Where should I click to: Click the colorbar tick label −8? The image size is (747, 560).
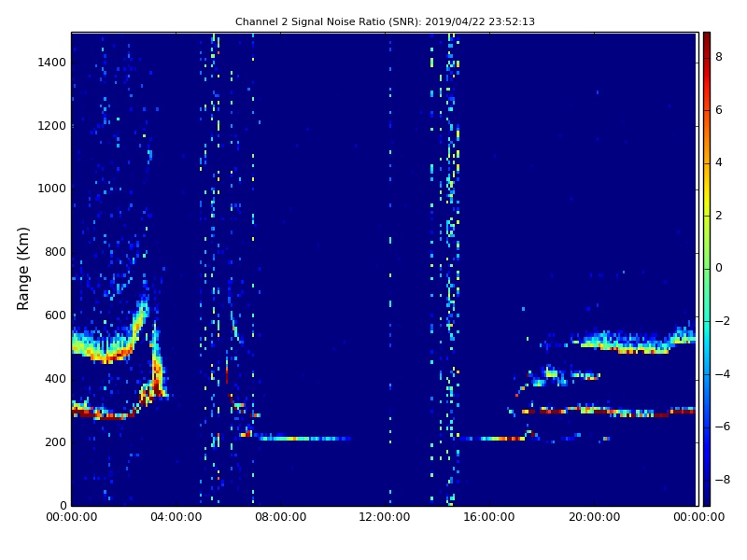(723, 480)
